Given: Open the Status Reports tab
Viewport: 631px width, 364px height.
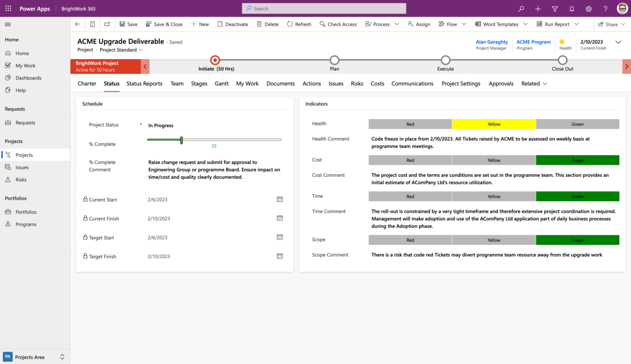Looking at the screenshot, I should click(144, 83).
